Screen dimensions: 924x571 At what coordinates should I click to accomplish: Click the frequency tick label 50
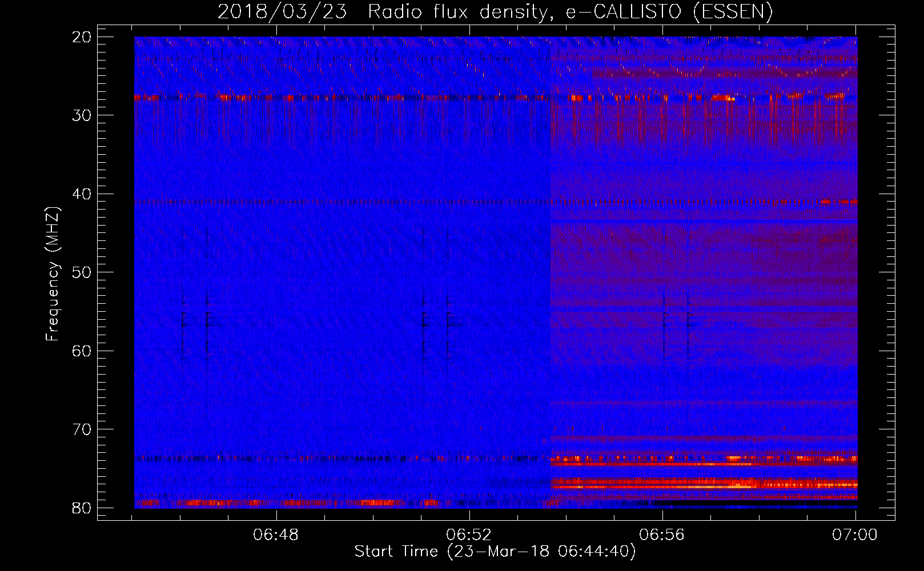click(82, 272)
